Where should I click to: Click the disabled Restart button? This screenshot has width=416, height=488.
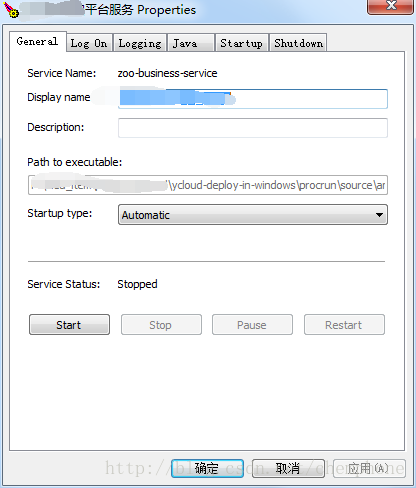pos(344,325)
